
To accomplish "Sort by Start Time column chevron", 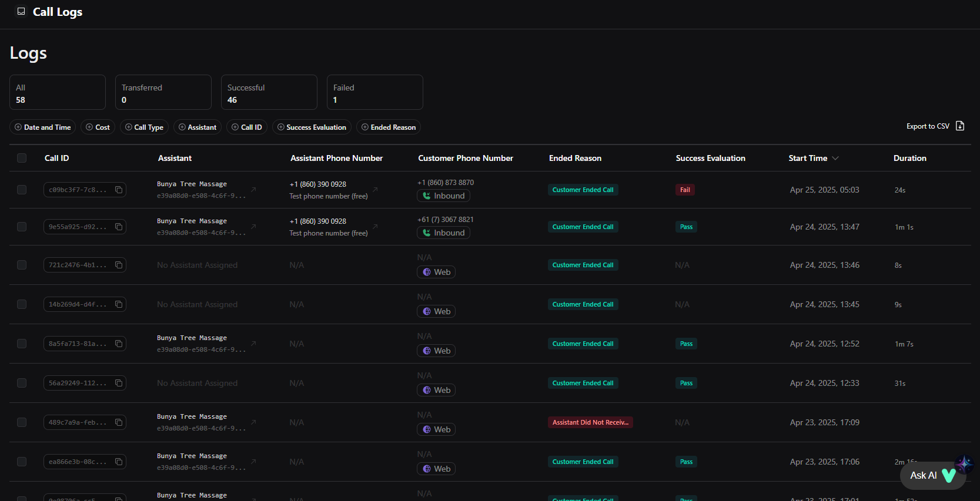I will tap(835, 158).
